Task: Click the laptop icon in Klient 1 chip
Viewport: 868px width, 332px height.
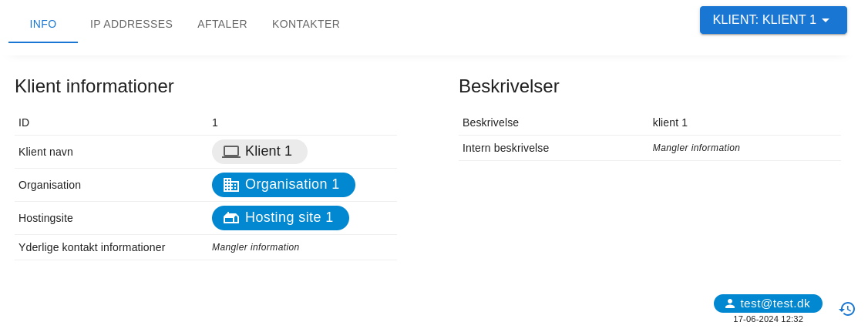Action: pos(231,152)
